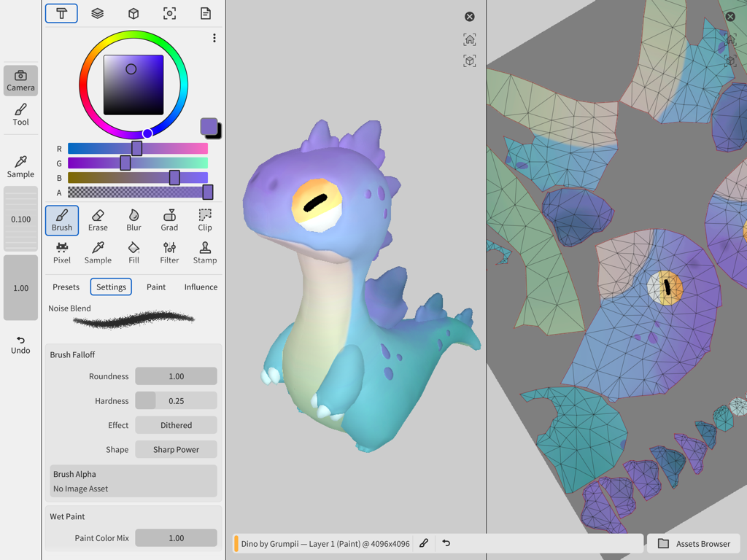
Task: Click the Brush Alpha No Image Asset field
Action: [x=132, y=481]
